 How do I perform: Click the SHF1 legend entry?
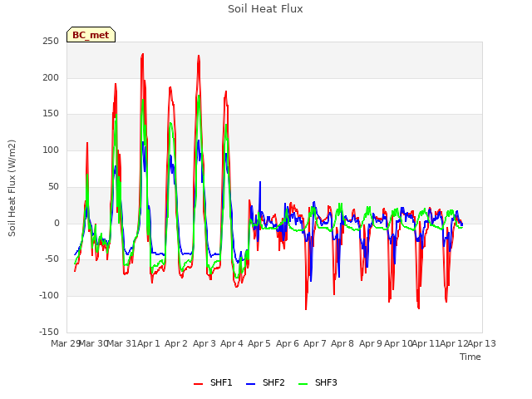pyautogui.click(x=213, y=383)
